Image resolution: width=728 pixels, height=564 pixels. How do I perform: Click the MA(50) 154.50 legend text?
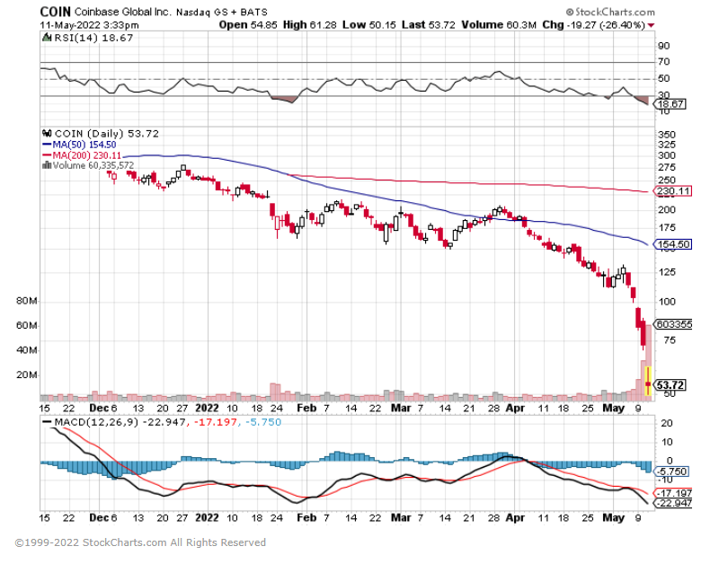tap(84, 145)
